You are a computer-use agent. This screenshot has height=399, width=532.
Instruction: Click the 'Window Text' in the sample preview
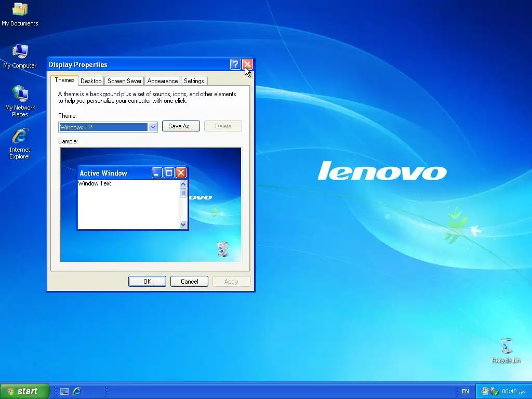95,183
